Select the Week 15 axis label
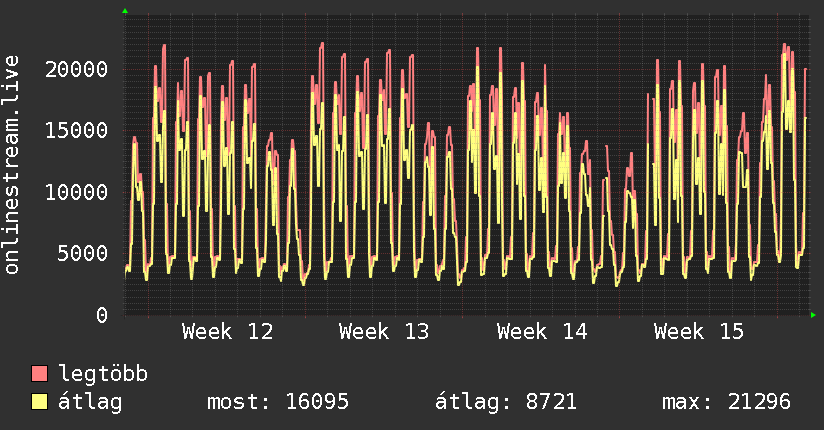 (x=700, y=332)
